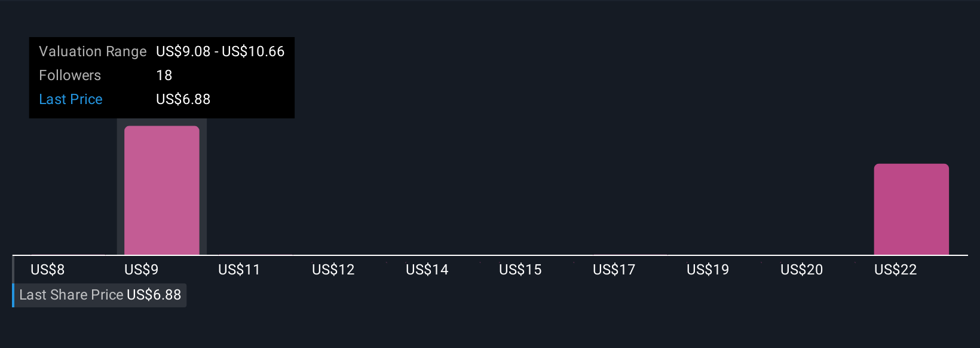Select the US$19 axis label
The image size is (980, 348).
(708, 270)
